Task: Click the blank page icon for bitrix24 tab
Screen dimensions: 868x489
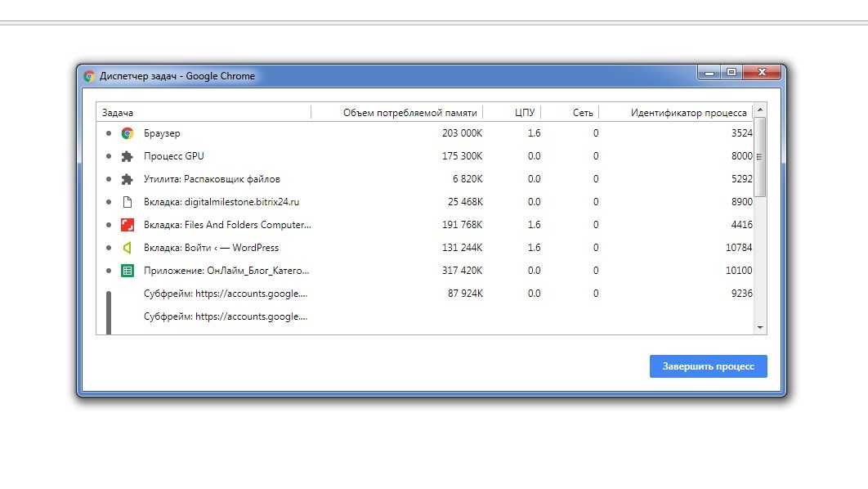Action: [x=127, y=202]
